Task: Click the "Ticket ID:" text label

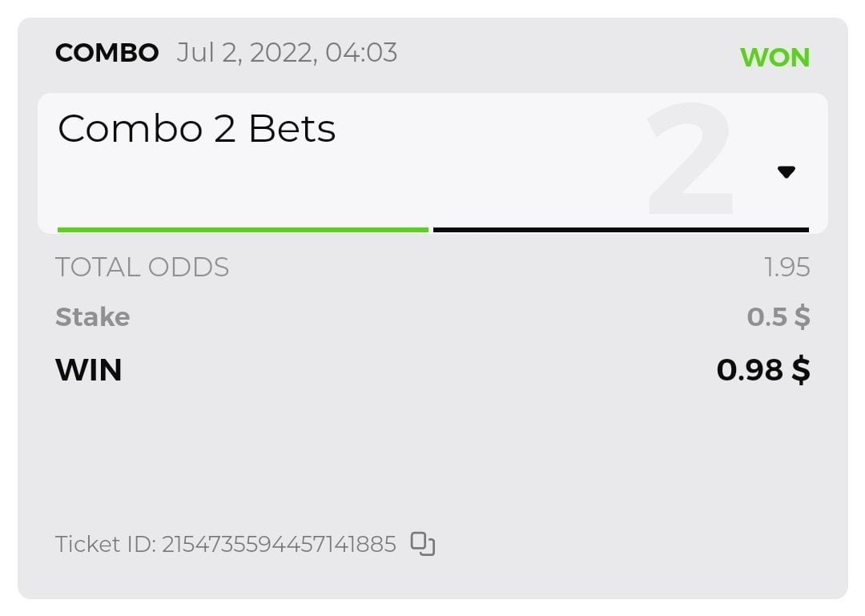Action: [106, 545]
